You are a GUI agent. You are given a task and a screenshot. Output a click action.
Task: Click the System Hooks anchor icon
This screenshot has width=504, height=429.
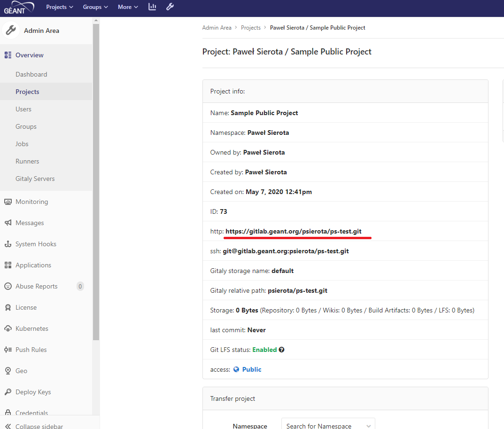8,244
